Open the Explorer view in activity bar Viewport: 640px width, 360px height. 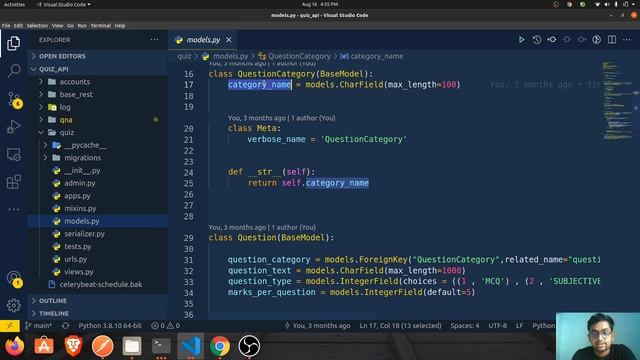[13, 43]
